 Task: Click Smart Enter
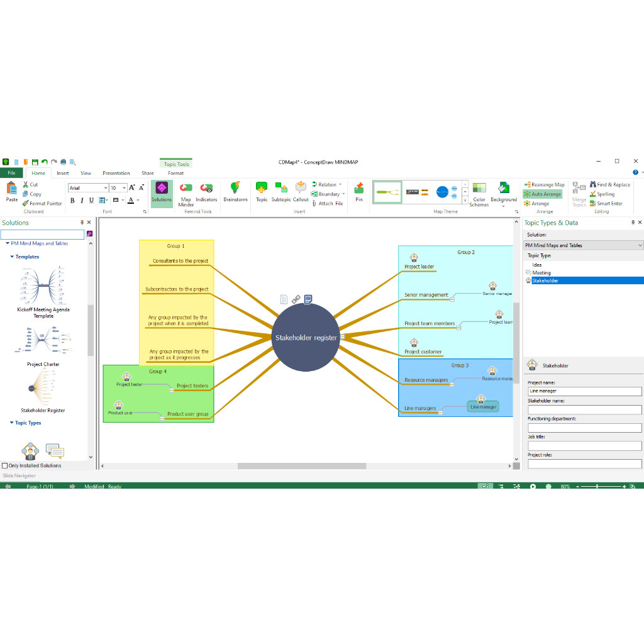point(606,203)
